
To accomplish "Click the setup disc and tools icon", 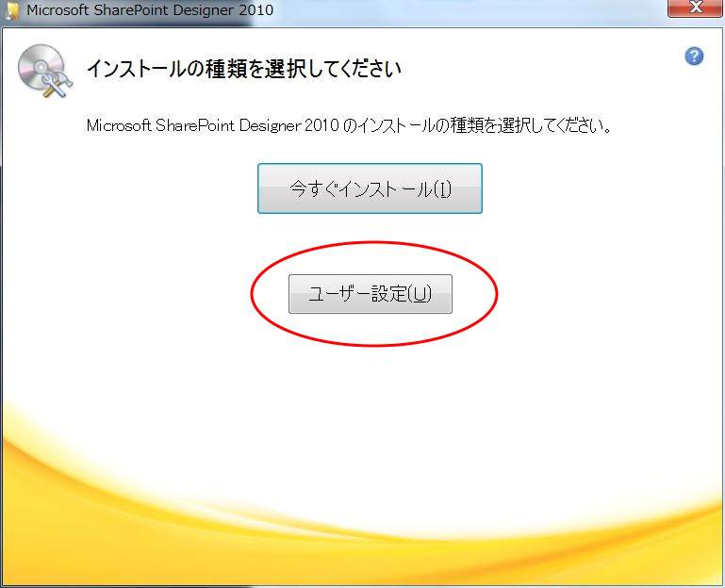I will point(45,71).
